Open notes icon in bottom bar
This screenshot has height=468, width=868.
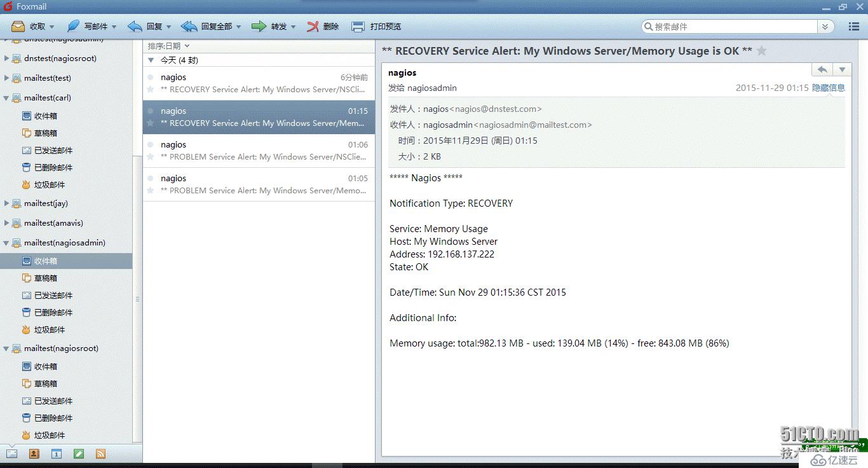coord(79,453)
